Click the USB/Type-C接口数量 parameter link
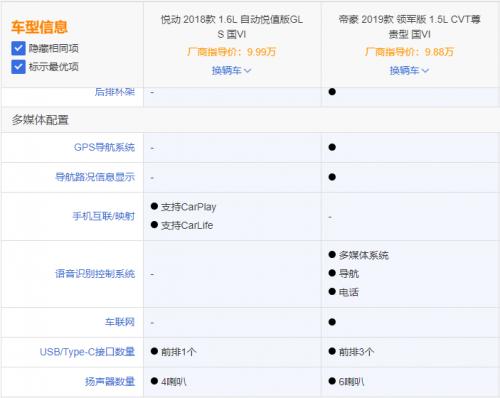 coord(87,352)
